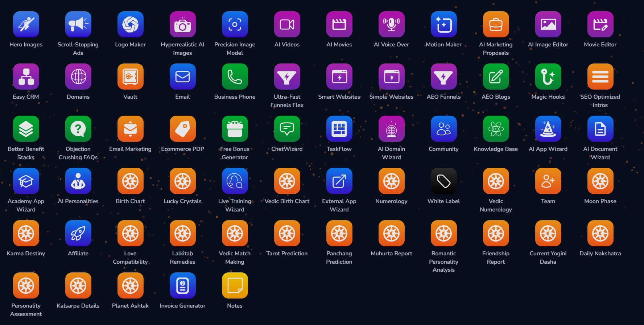
Task: Click the Kalsarpa Details label
Action: point(78,306)
